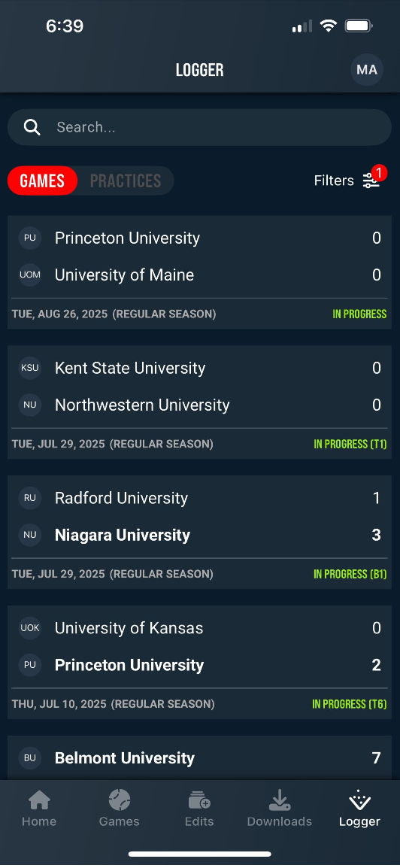Switch to the PRACTICES toggle
Screen dimensions: 400x868
(126, 181)
